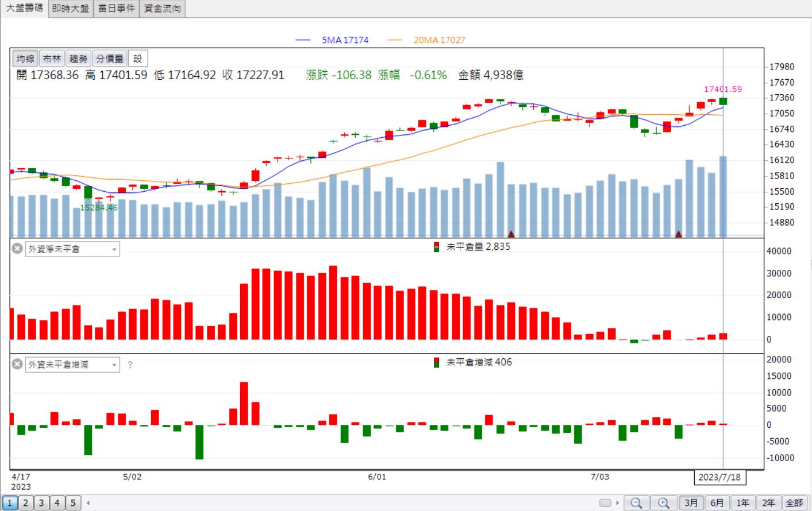Screen dimensions: 812x511
Task: Expand the 外資淨未平倉 indicator dropdown
Action: pos(72,249)
